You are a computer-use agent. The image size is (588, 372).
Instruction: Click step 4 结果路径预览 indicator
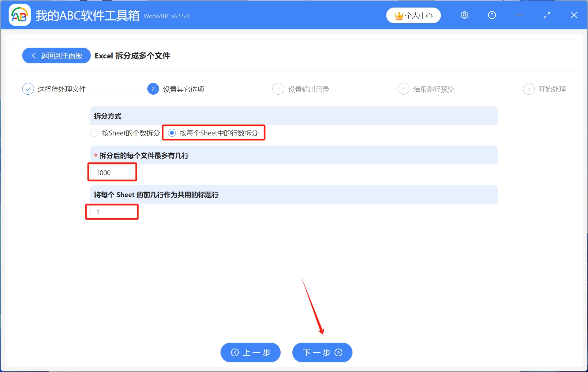[x=403, y=89]
